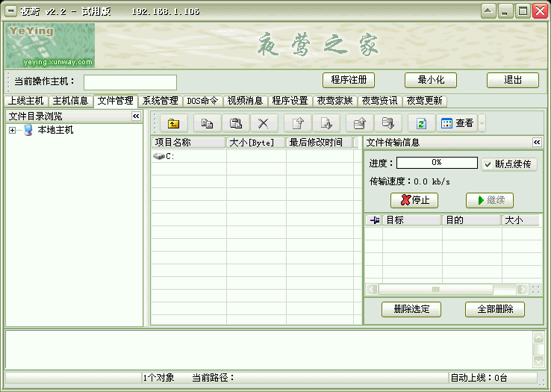
Task: Expand the 本地主机 tree node
Action: point(13,131)
